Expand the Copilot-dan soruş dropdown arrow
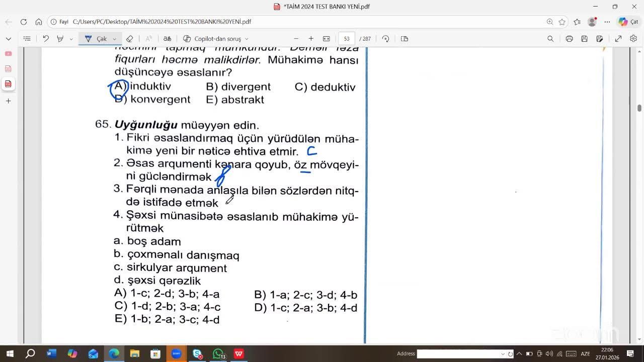 point(247,39)
